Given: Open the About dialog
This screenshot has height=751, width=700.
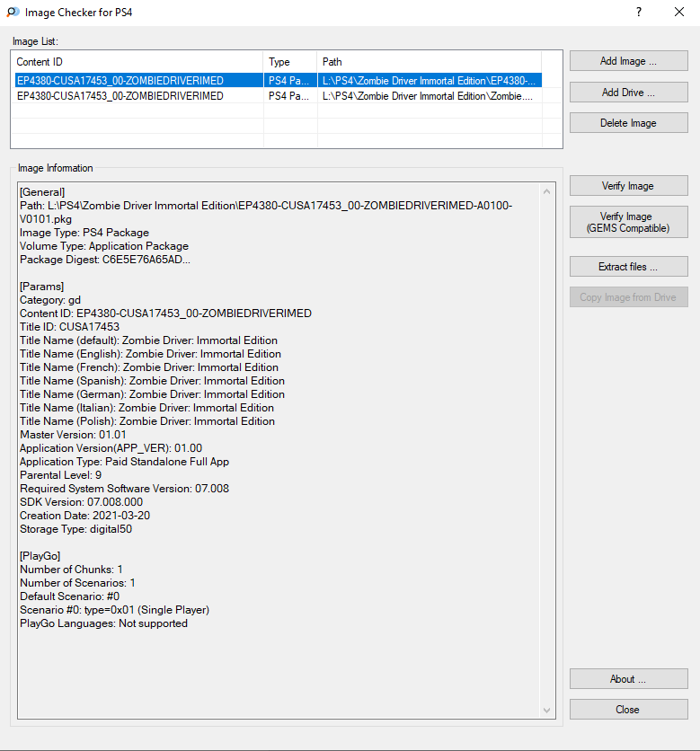Looking at the screenshot, I should pyautogui.click(x=628, y=678).
